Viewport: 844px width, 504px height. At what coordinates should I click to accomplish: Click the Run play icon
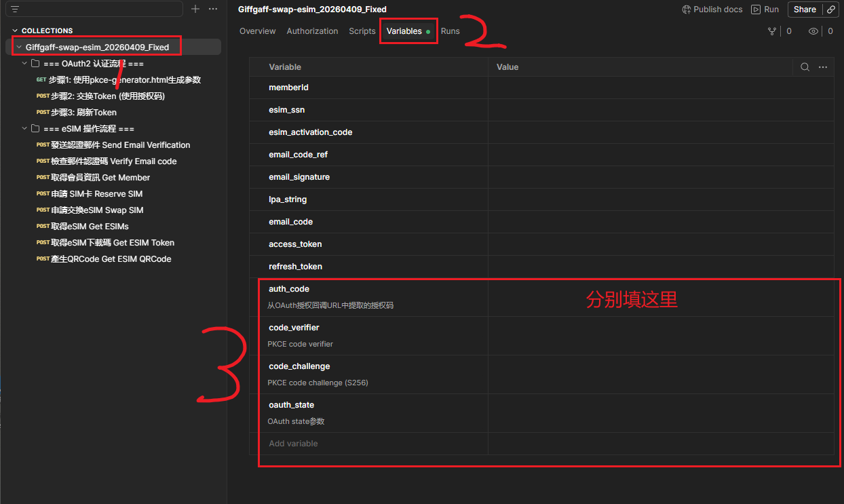click(755, 9)
